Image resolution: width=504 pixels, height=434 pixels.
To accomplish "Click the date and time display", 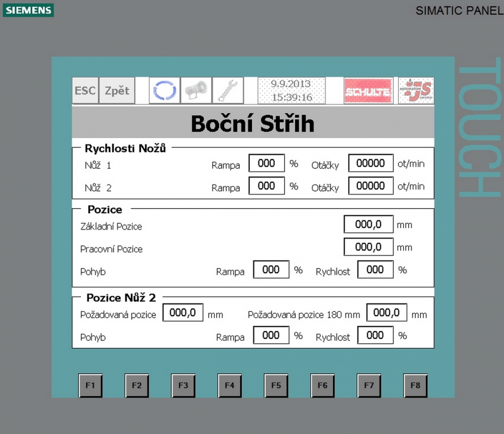I will (291, 91).
